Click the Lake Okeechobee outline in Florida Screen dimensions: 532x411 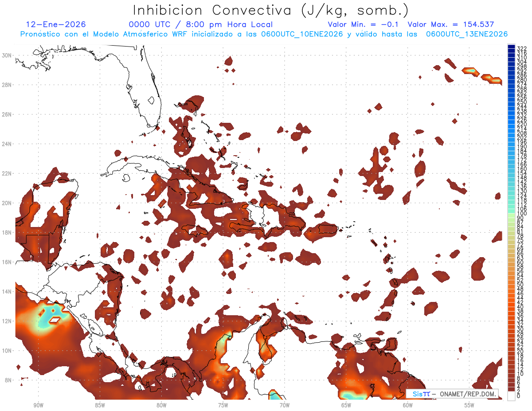(151, 101)
